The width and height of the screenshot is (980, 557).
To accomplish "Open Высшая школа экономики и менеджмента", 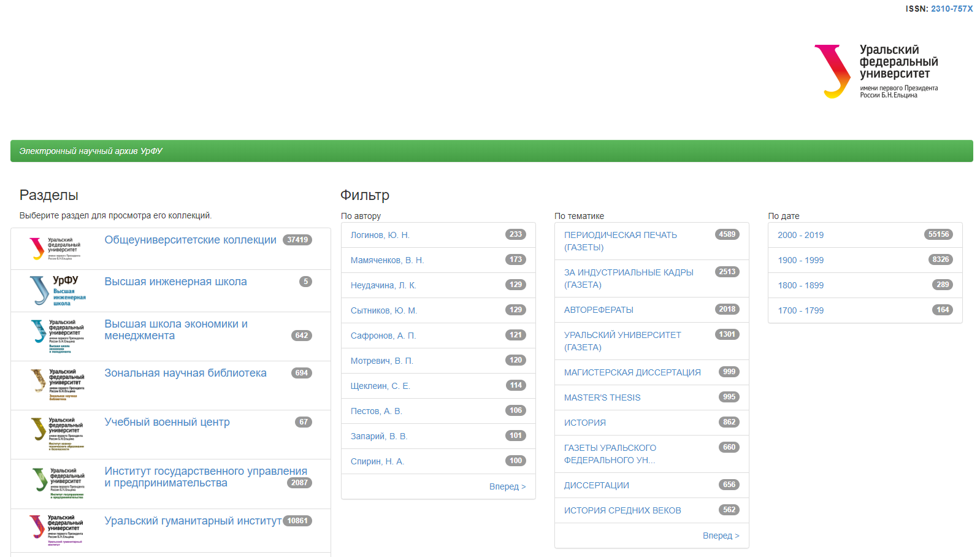I will (x=176, y=329).
